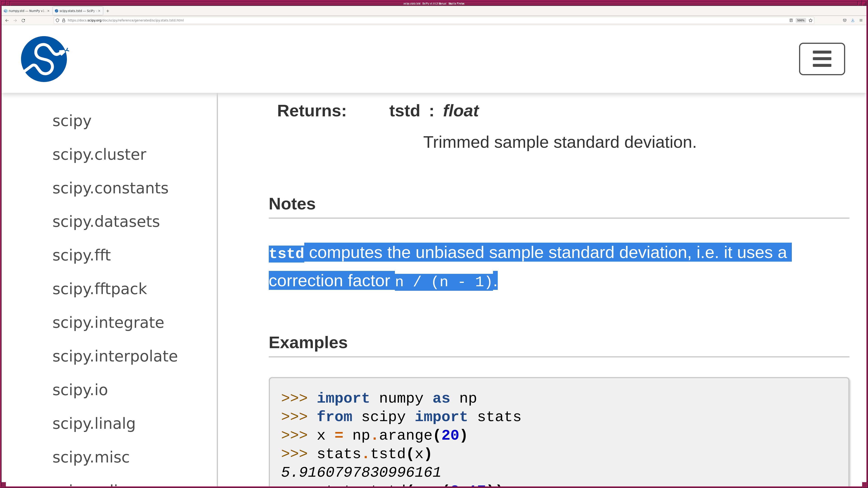Click the highlighted tstd code reference
The height and width of the screenshot is (488, 868).
pos(286,253)
